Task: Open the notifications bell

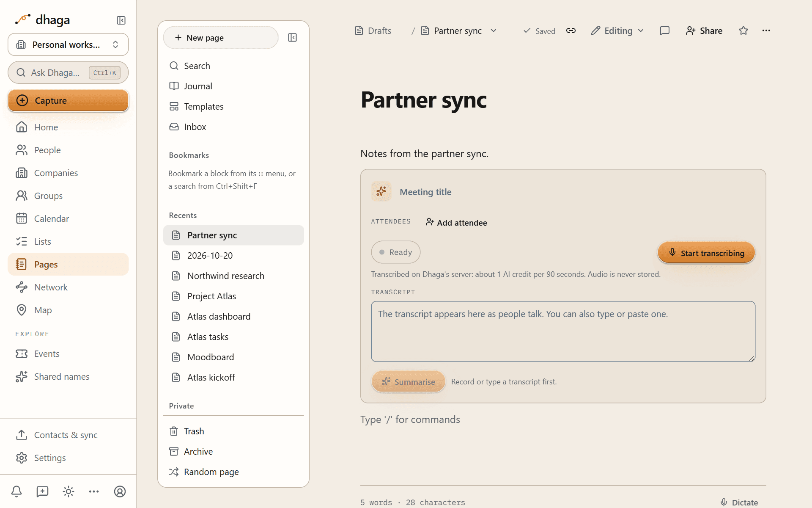Action: point(16,491)
